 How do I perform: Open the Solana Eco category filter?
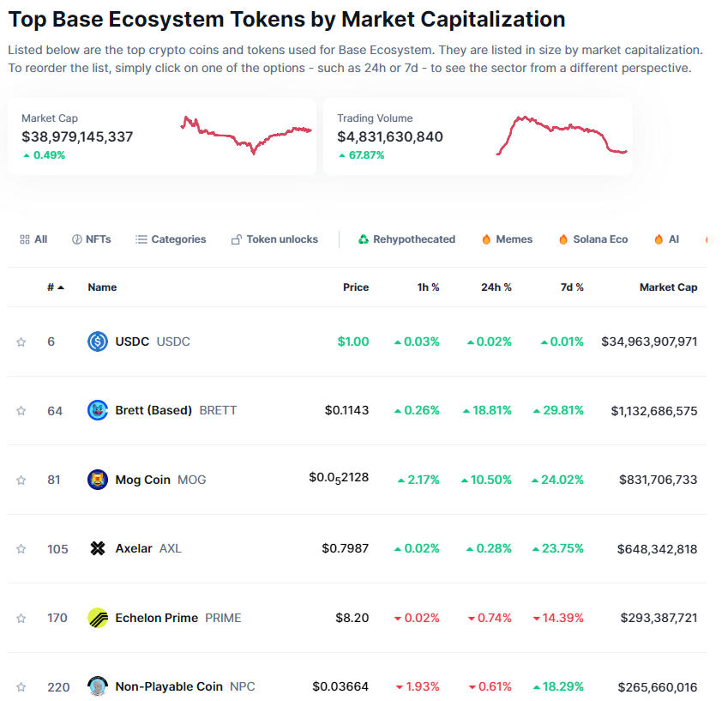(x=593, y=239)
